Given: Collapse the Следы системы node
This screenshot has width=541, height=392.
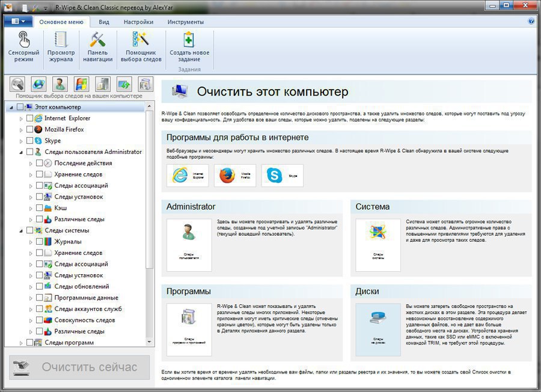Looking at the screenshot, I should coord(21,231).
